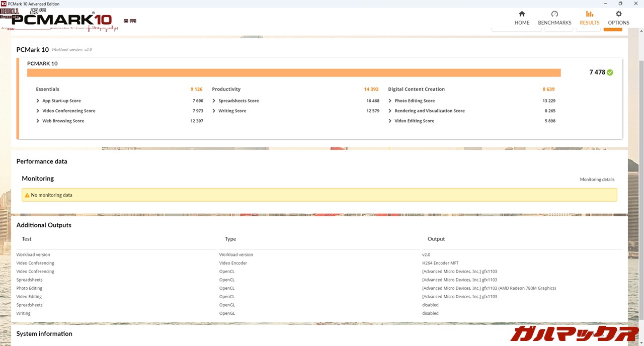
Task: Expand Photo Editing Score details
Action: click(x=390, y=101)
